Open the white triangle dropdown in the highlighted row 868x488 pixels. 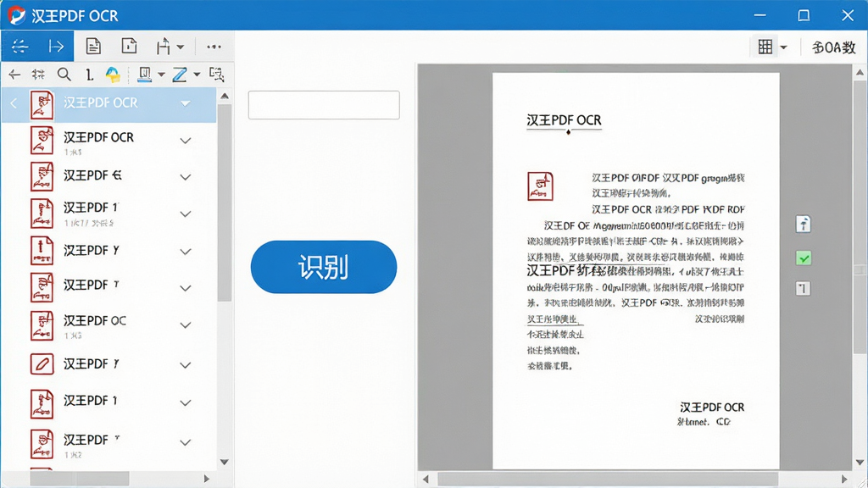click(186, 103)
